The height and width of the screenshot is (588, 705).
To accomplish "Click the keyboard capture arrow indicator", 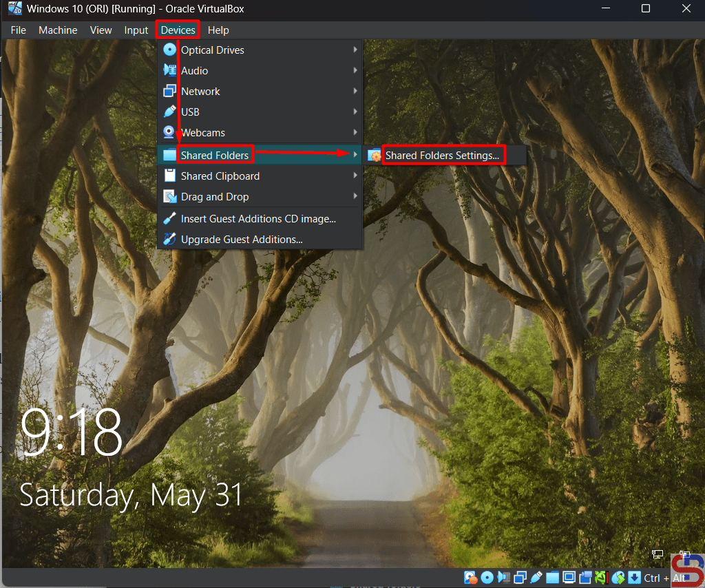I will 634,578.
